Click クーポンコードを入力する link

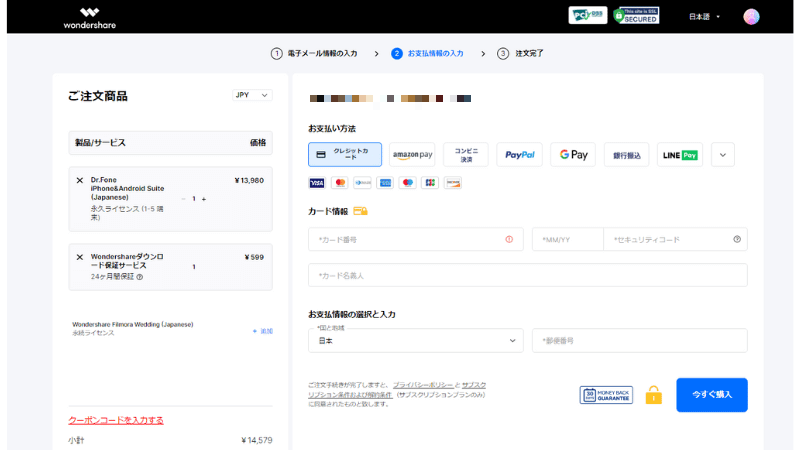coord(116,420)
